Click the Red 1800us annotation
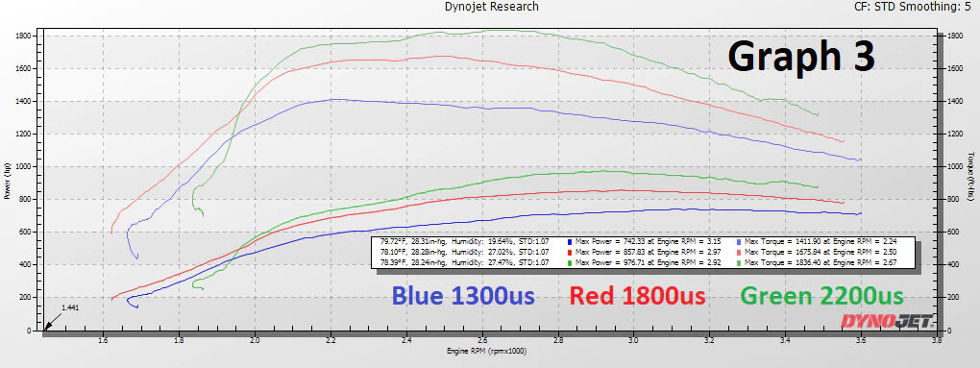 (x=638, y=296)
